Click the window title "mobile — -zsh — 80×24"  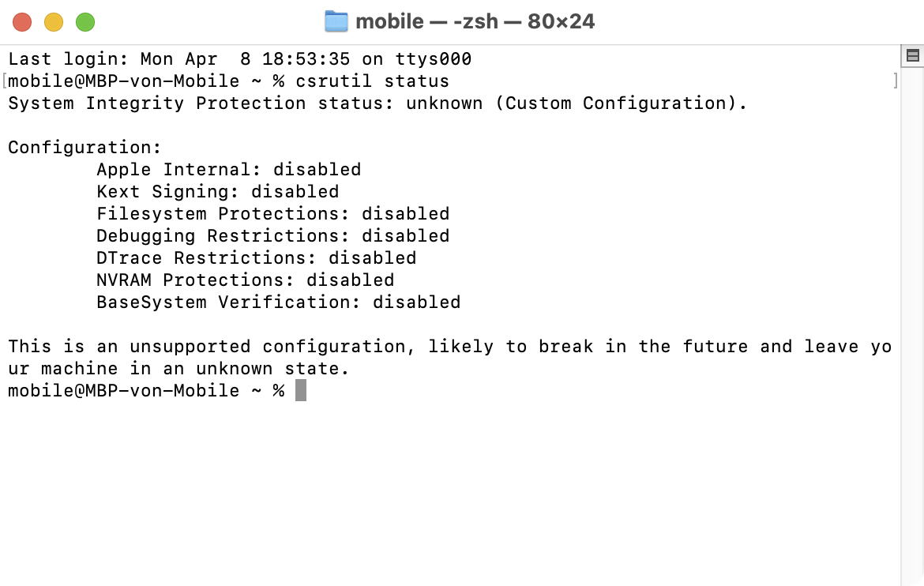point(475,21)
